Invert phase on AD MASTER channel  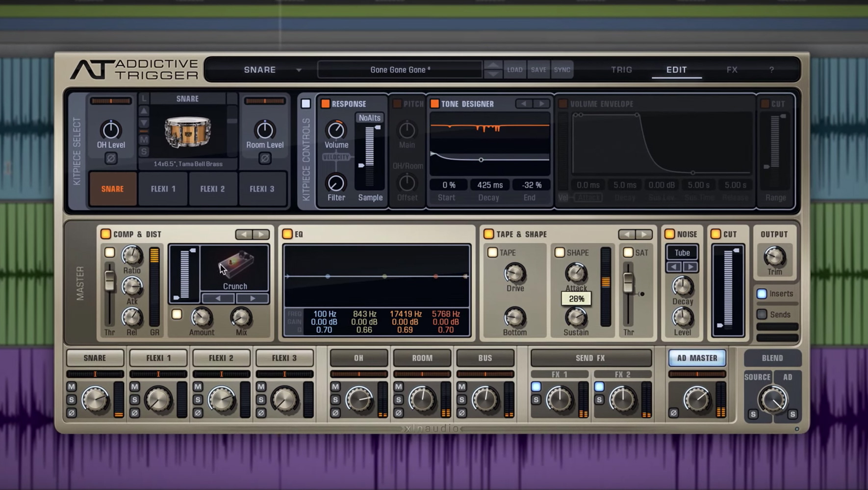tap(674, 413)
